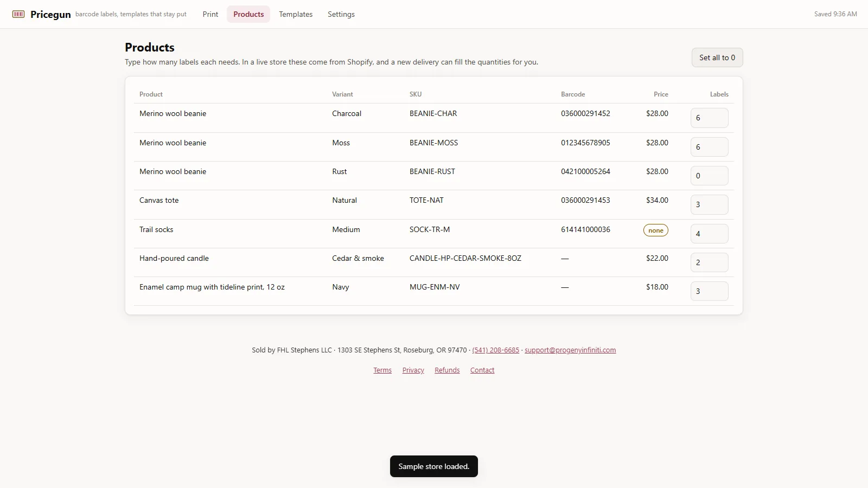Viewport: 868px width, 488px height.
Task: Click the Pricegun barcode logo icon
Action: tap(18, 14)
